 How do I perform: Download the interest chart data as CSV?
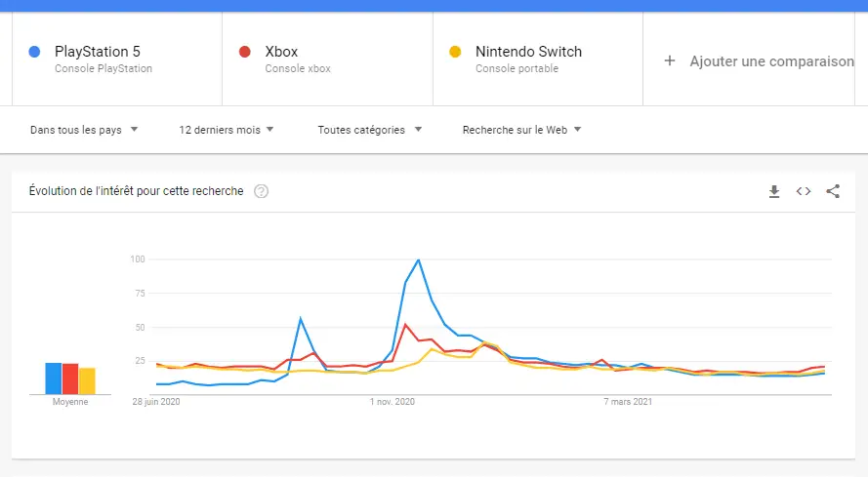[x=774, y=191]
